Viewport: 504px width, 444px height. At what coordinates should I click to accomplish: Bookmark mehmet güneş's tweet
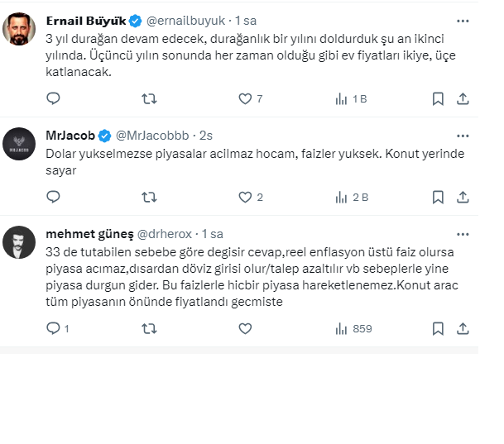pos(438,328)
